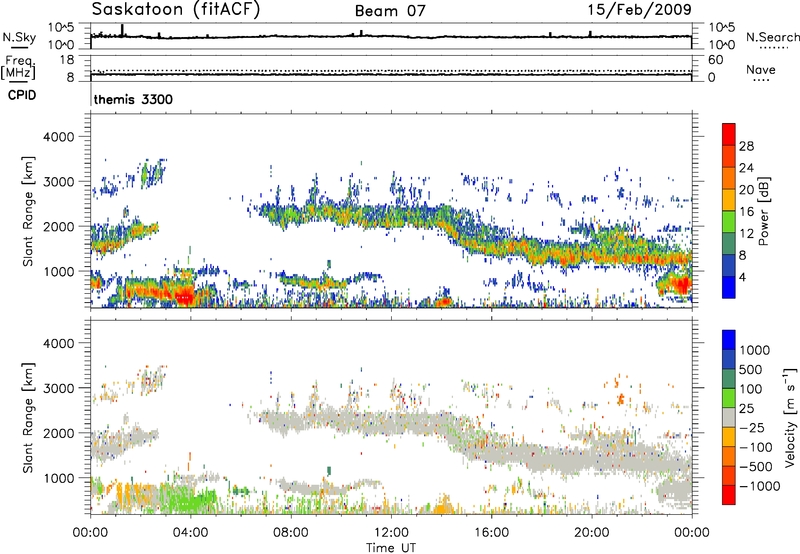This screenshot has width=800, height=554.
Task: Click the -25 label on velocity colorbar
Action: [x=752, y=428]
